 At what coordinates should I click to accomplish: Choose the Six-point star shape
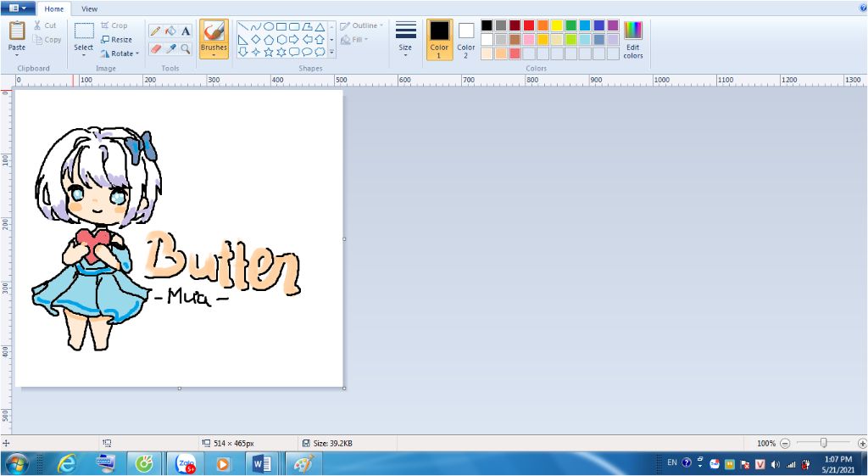[281, 52]
